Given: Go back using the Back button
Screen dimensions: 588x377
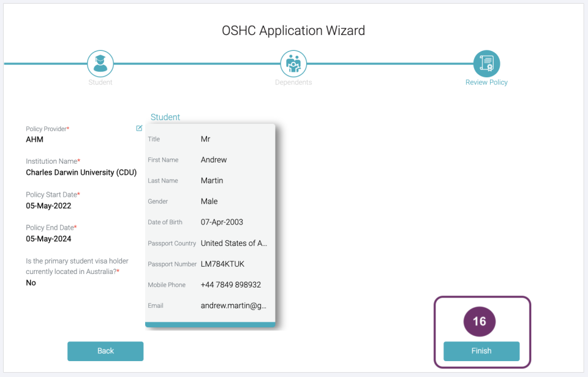Looking at the screenshot, I should pos(105,351).
